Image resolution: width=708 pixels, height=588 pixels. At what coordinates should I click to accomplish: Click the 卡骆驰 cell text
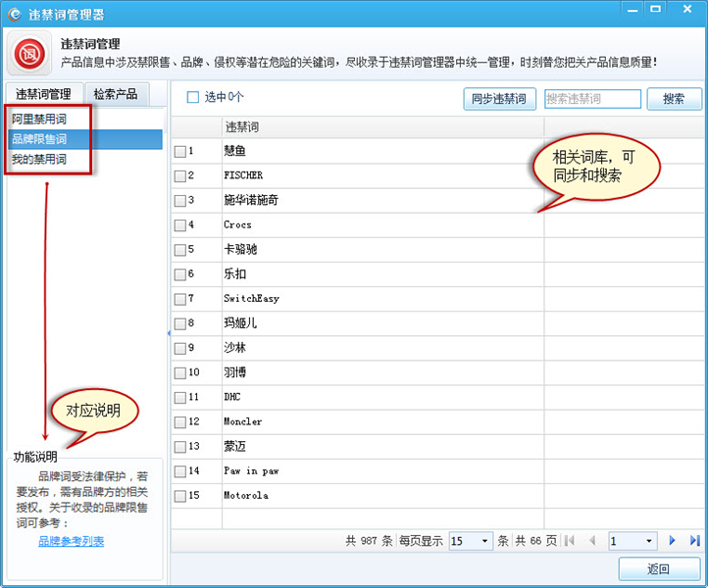point(240,249)
